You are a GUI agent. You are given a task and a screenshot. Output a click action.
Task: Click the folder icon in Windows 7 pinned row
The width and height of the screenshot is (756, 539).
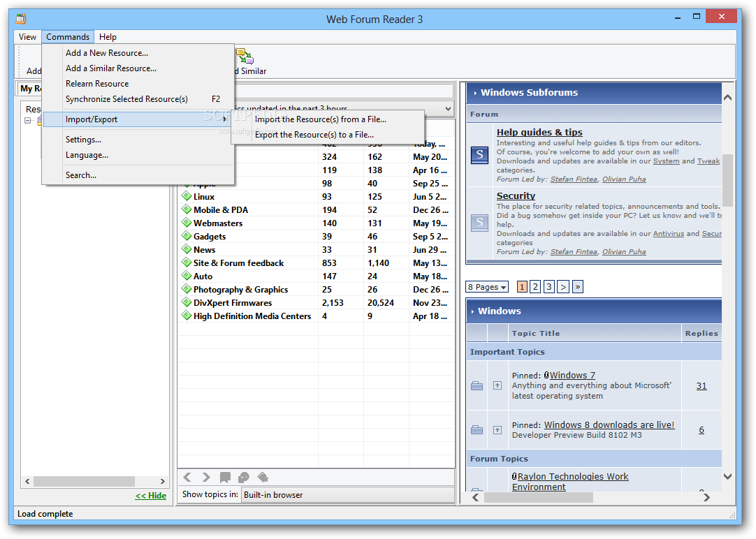click(477, 385)
